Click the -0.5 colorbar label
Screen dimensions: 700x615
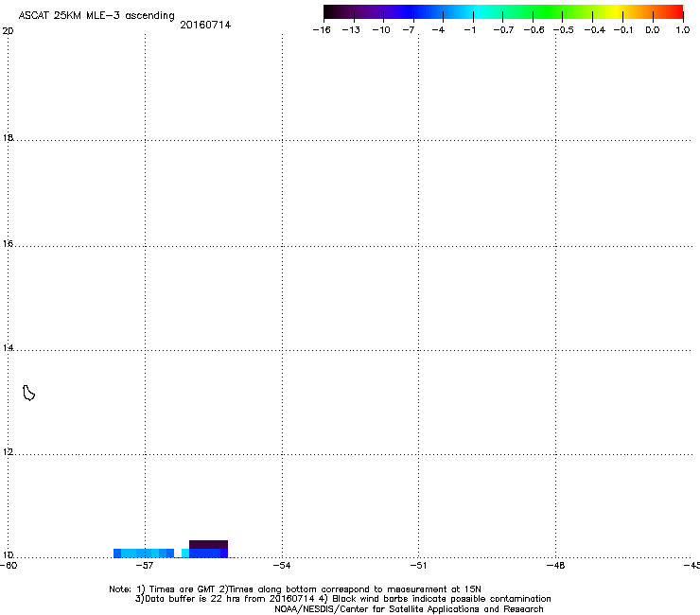(x=564, y=30)
